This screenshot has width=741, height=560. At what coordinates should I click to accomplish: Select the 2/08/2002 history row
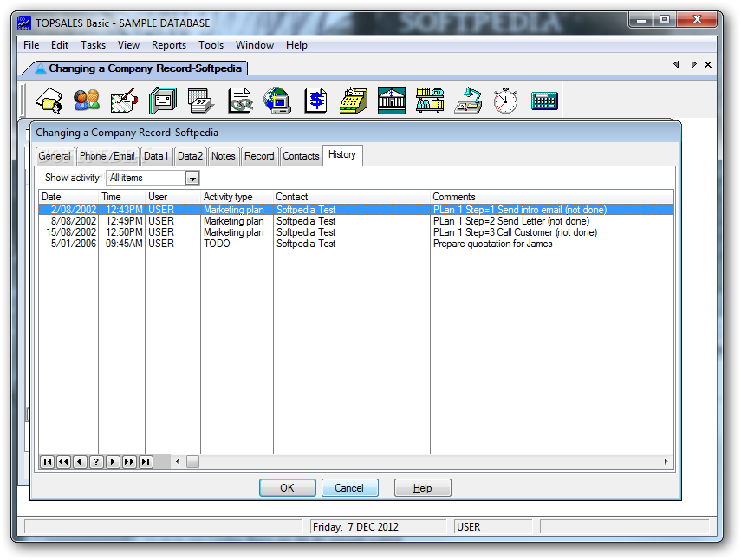point(356,210)
